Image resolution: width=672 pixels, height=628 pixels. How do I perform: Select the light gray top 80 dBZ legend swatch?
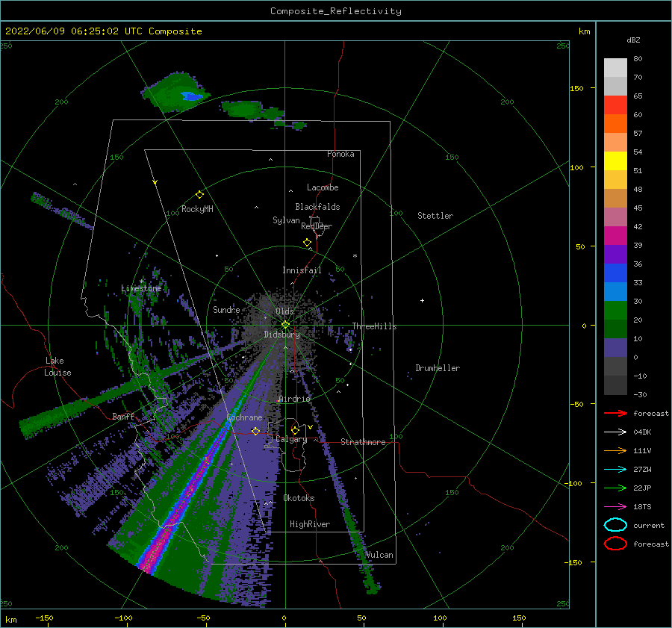(x=615, y=68)
